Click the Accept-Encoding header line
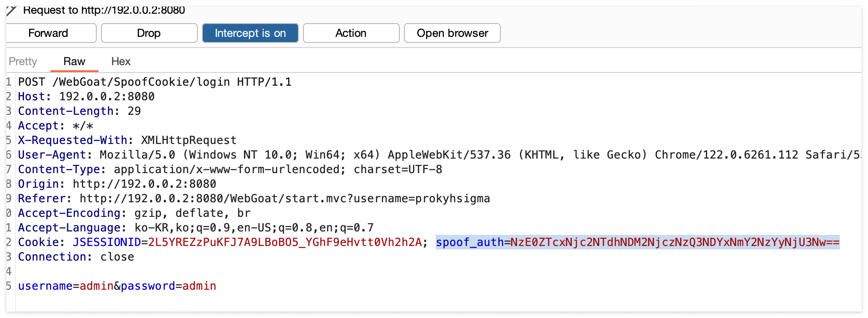 pyautogui.click(x=134, y=213)
